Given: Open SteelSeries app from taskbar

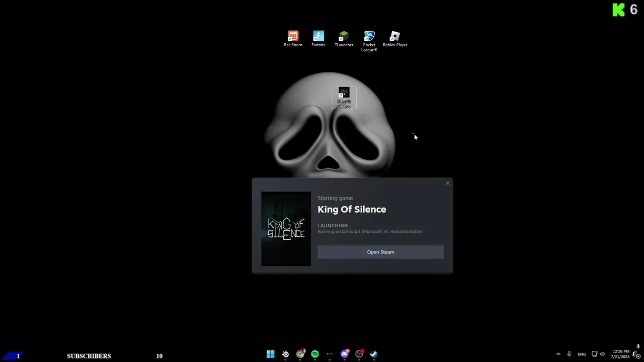Looking at the screenshot, I should [x=285, y=354].
